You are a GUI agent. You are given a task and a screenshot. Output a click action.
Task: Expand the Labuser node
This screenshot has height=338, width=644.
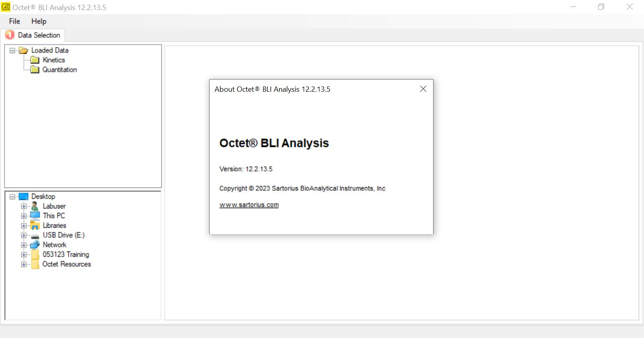point(24,206)
